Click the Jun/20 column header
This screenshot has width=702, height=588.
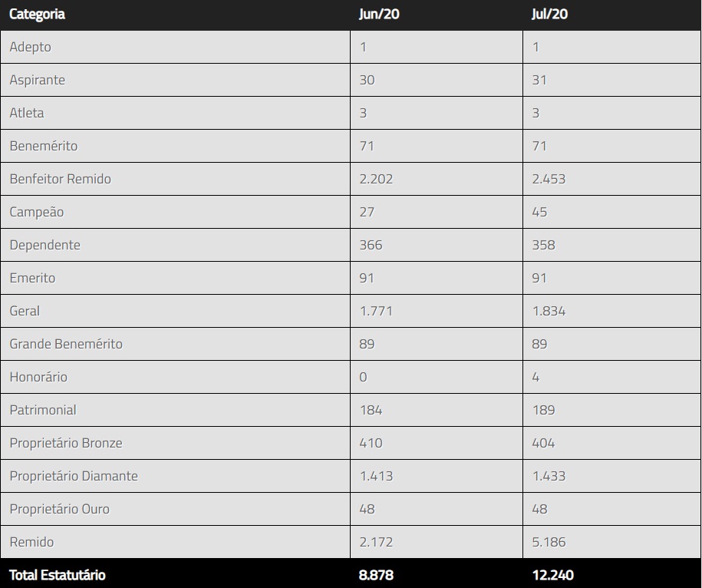377,15
